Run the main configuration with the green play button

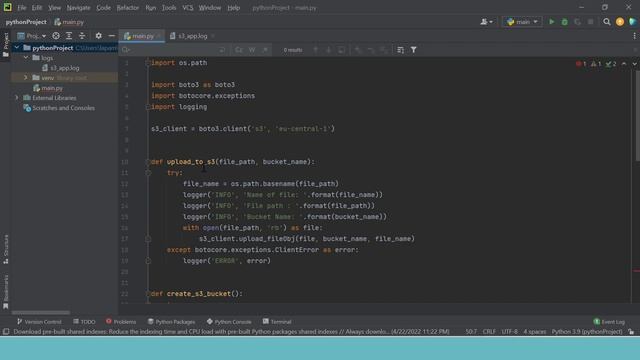click(x=551, y=22)
